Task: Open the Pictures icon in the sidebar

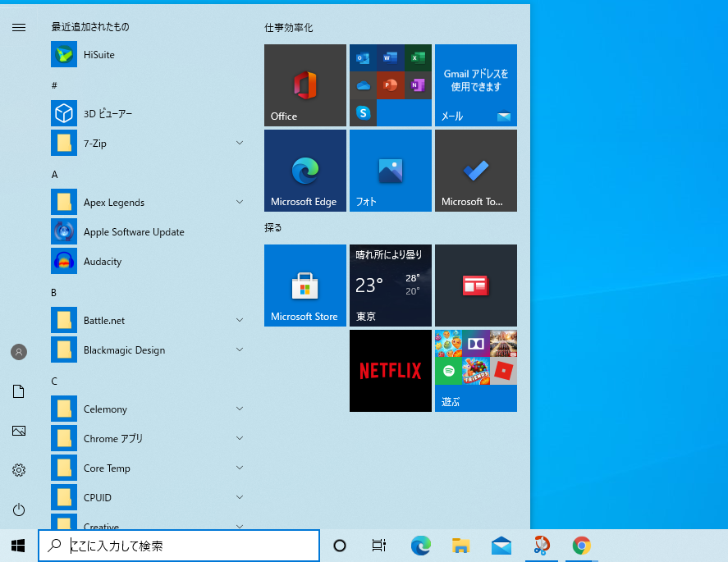Action: [x=18, y=430]
